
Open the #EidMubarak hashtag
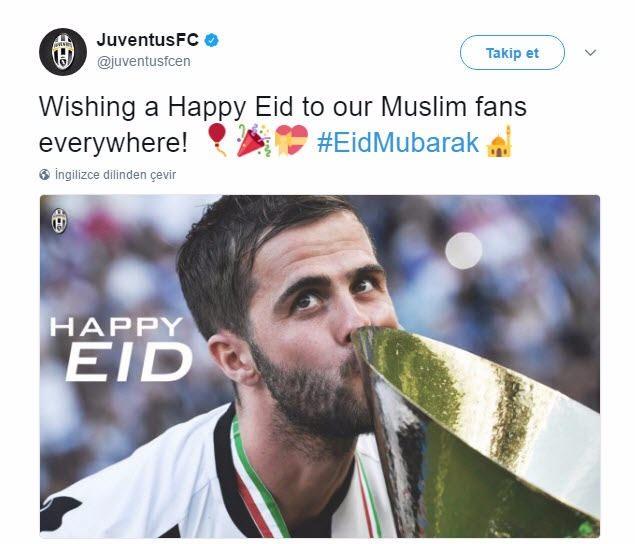click(398, 142)
